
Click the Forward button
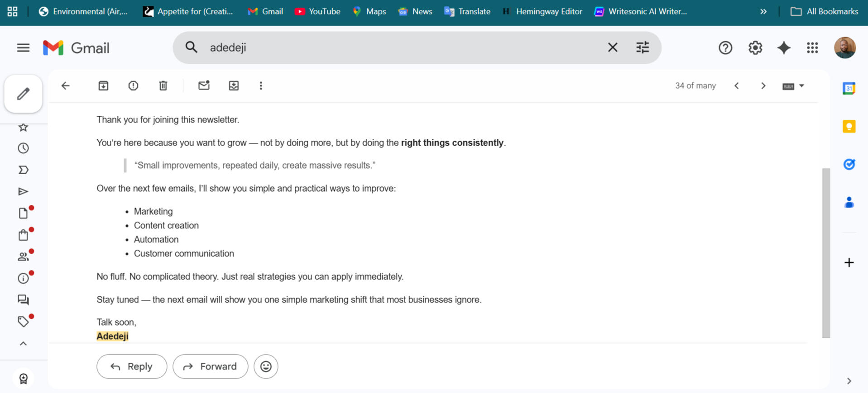tap(210, 366)
